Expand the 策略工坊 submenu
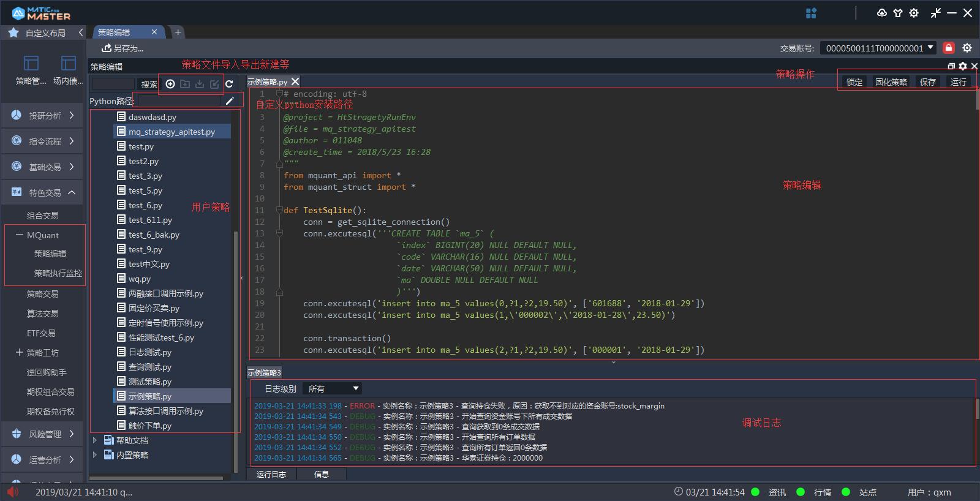Image resolution: width=980 pixels, height=501 pixels. point(19,352)
